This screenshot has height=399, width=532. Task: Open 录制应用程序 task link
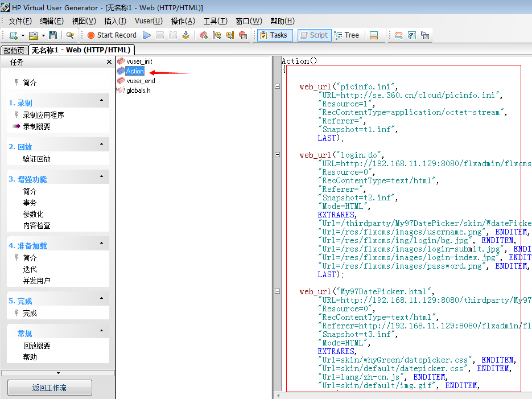[43, 115]
